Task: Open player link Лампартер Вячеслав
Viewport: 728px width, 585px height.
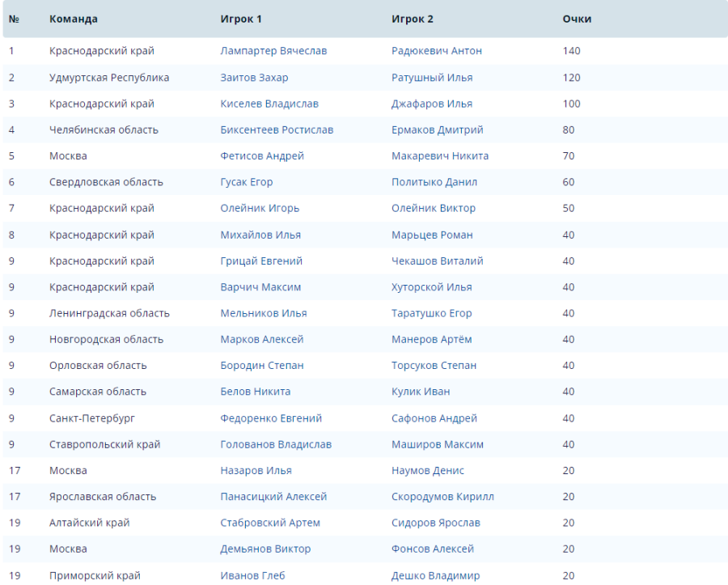Action: pos(273,51)
